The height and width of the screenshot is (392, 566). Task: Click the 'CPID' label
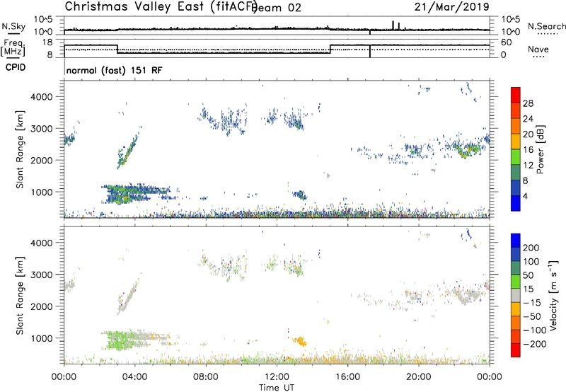click(x=16, y=67)
